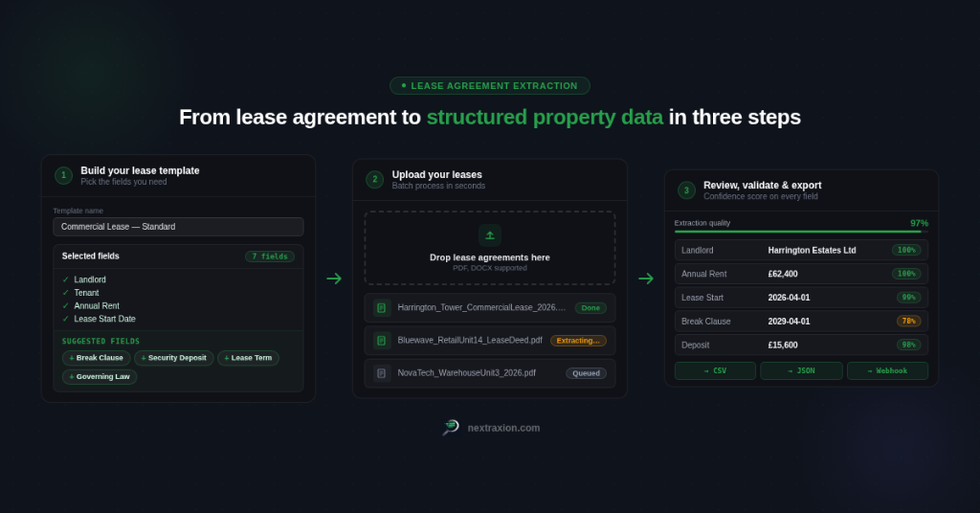Image resolution: width=980 pixels, height=513 pixels.
Task: Click the 2026-04-01 Lease Start value
Action: point(789,298)
